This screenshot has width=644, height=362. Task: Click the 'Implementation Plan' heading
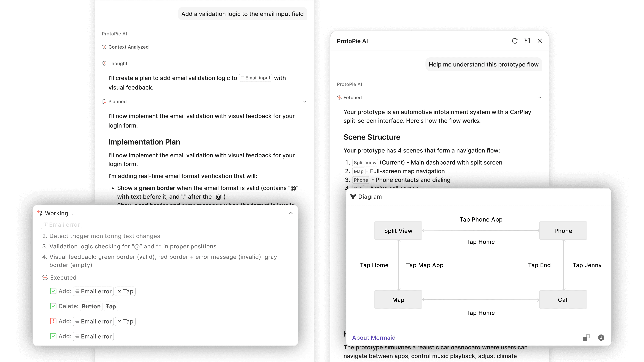(x=144, y=142)
